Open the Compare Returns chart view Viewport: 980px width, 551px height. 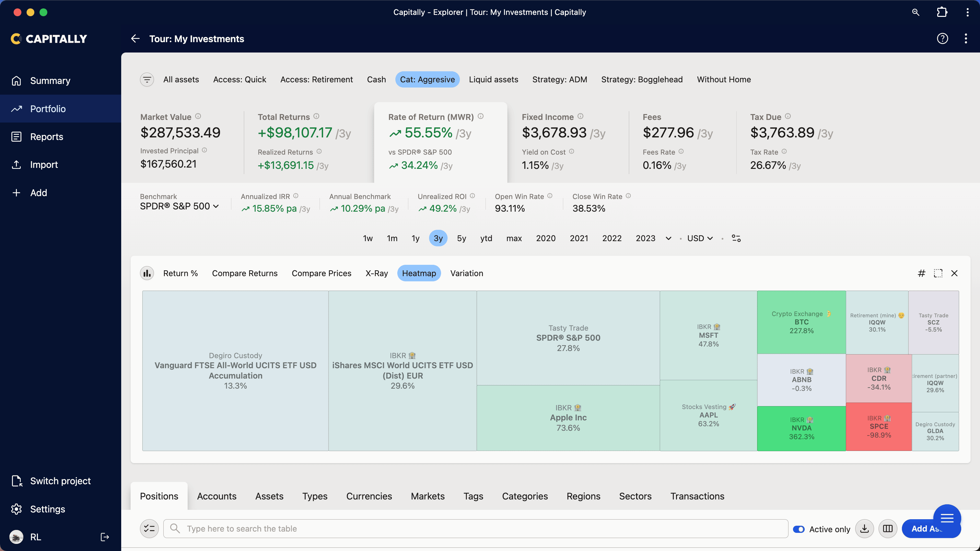[245, 273]
